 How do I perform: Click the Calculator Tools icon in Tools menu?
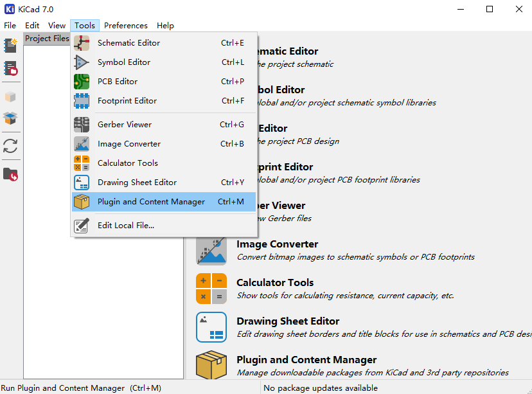[x=82, y=163]
